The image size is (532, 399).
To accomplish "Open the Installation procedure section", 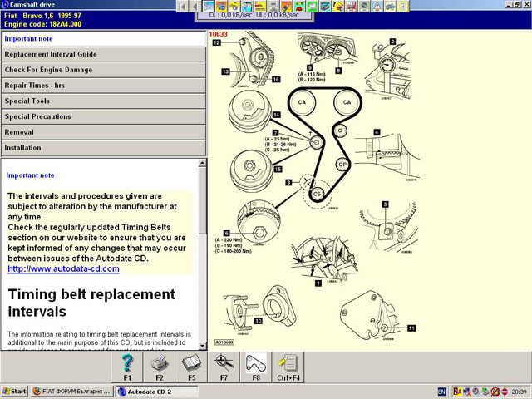I will (103, 148).
